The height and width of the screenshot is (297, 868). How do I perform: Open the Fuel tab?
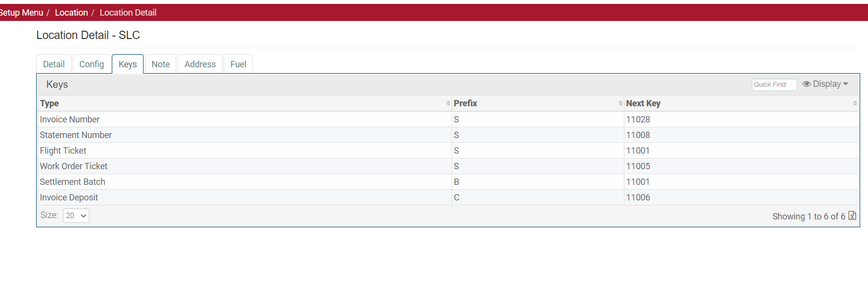[x=238, y=64]
